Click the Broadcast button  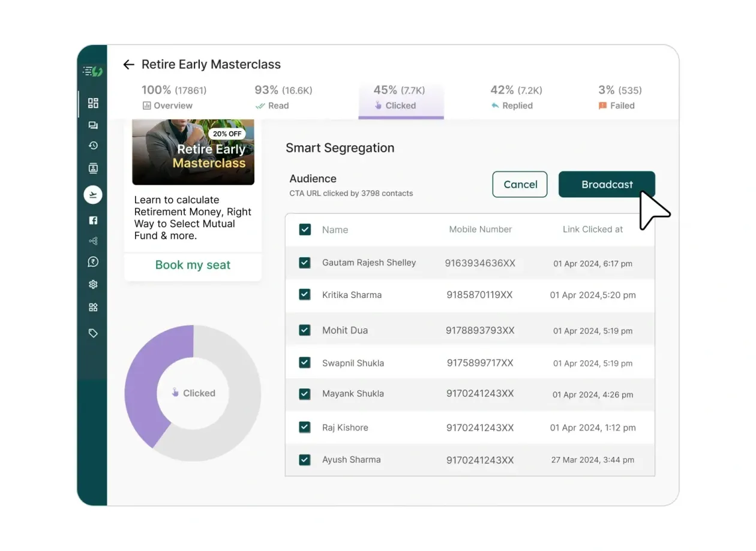[x=607, y=184]
